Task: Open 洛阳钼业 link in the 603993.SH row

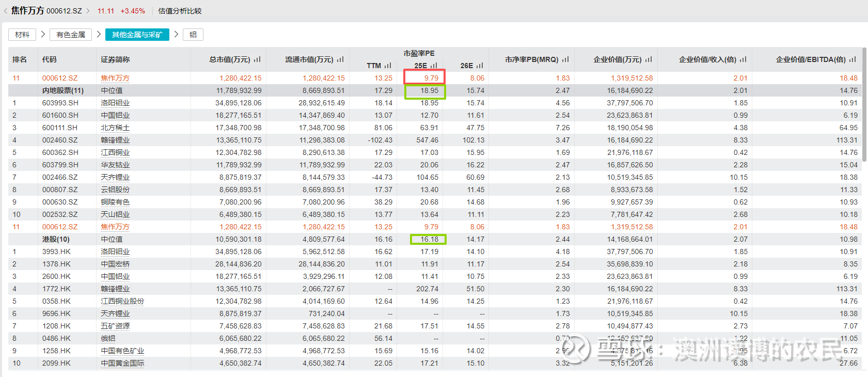Action: [x=115, y=103]
